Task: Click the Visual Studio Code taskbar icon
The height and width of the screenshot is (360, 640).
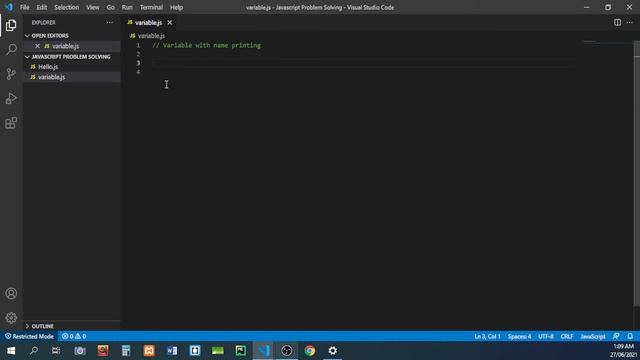Action: pyautogui.click(x=264, y=351)
